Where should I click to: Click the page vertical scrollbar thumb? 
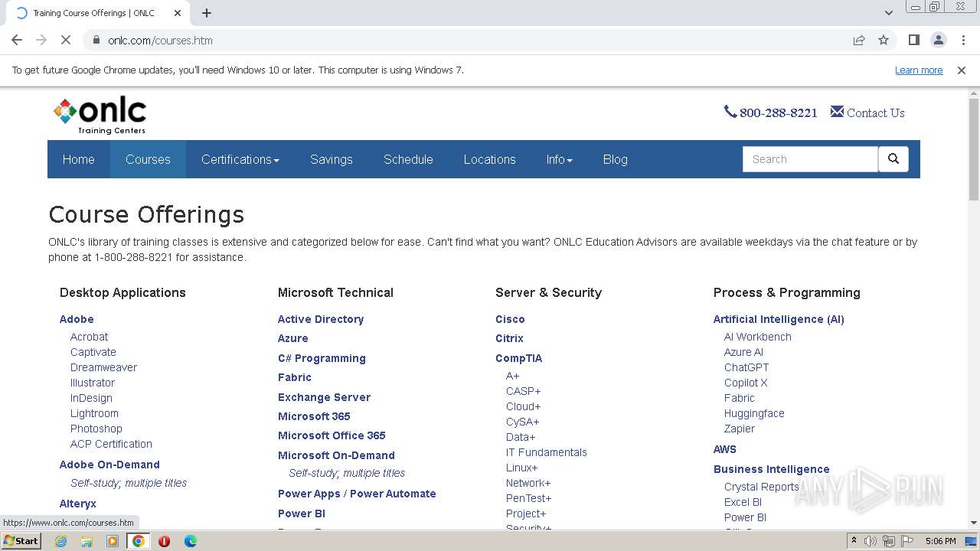(974, 149)
